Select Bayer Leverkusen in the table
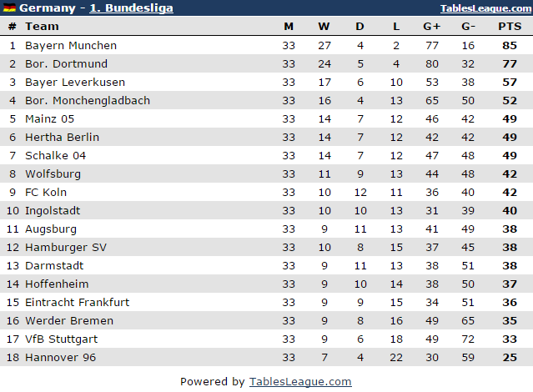 point(75,82)
